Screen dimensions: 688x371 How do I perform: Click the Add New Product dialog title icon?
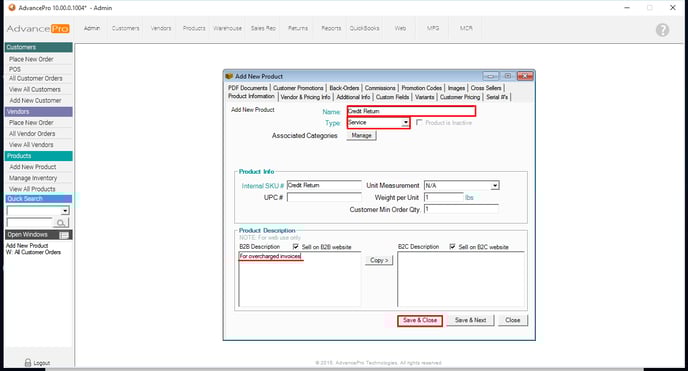pyautogui.click(x=229, y=76)
